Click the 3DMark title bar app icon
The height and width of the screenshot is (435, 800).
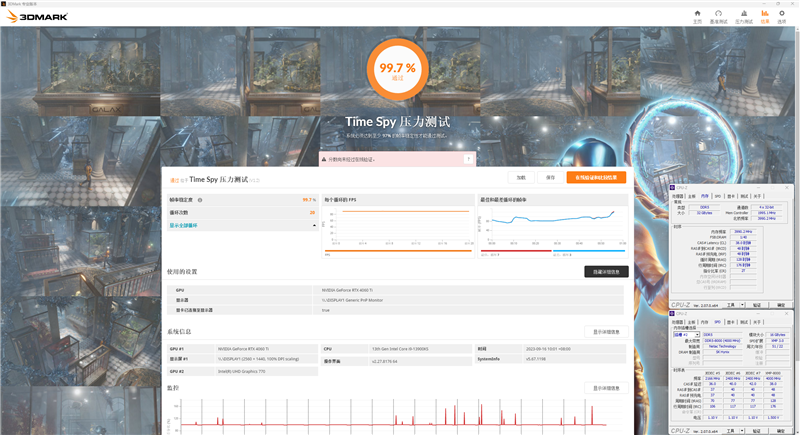tap(4, 4)
